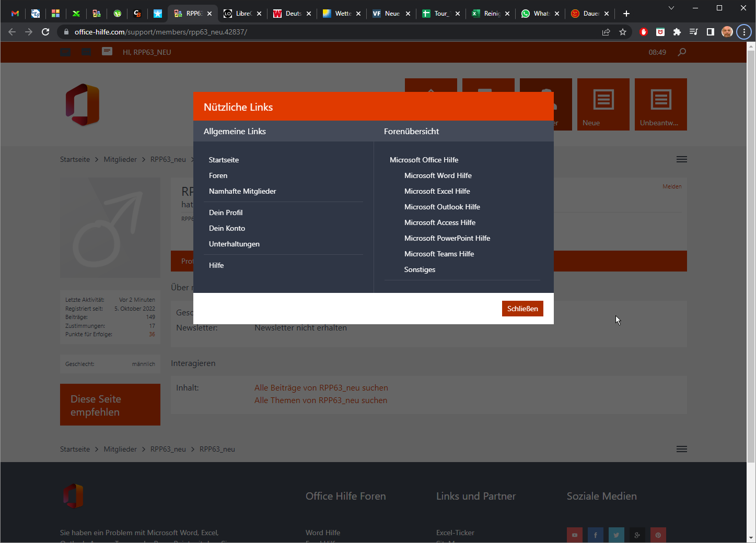Click the site search magnifier icon
This screenshot has height=543, width=756.
point(682,52)
